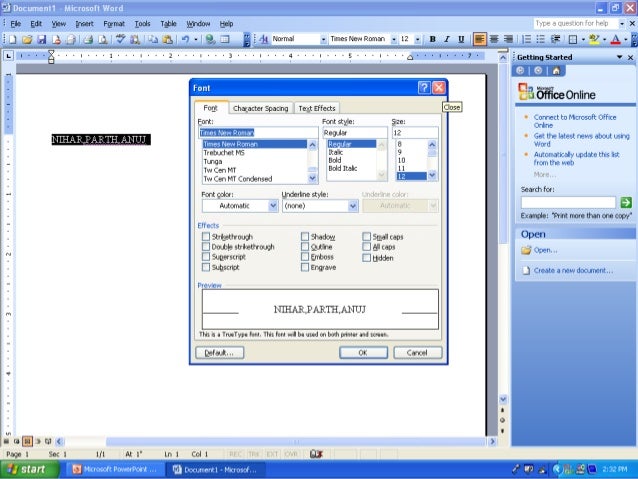Toggle Bold in the formatting toolbar
638x479 pixels.
click(433, 39)
